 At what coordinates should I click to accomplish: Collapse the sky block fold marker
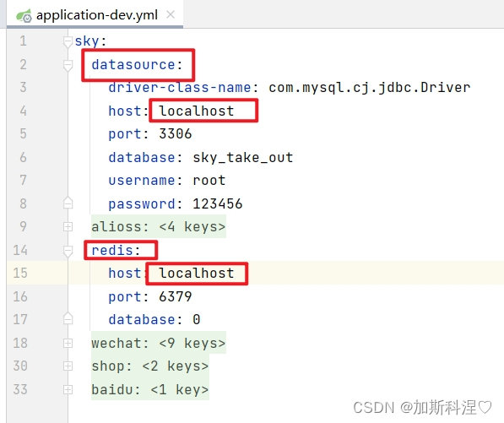[68, 41]
